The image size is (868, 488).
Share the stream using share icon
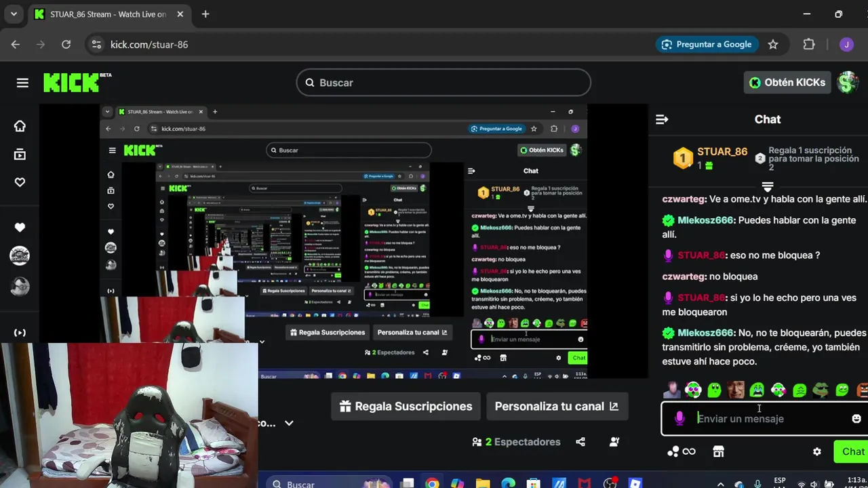click(580, 442)
